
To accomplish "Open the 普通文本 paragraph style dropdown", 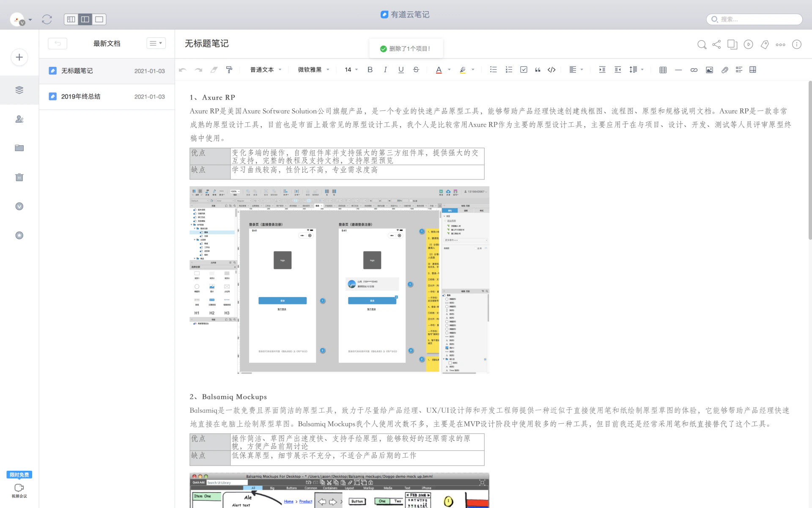I will pos(266,70).
